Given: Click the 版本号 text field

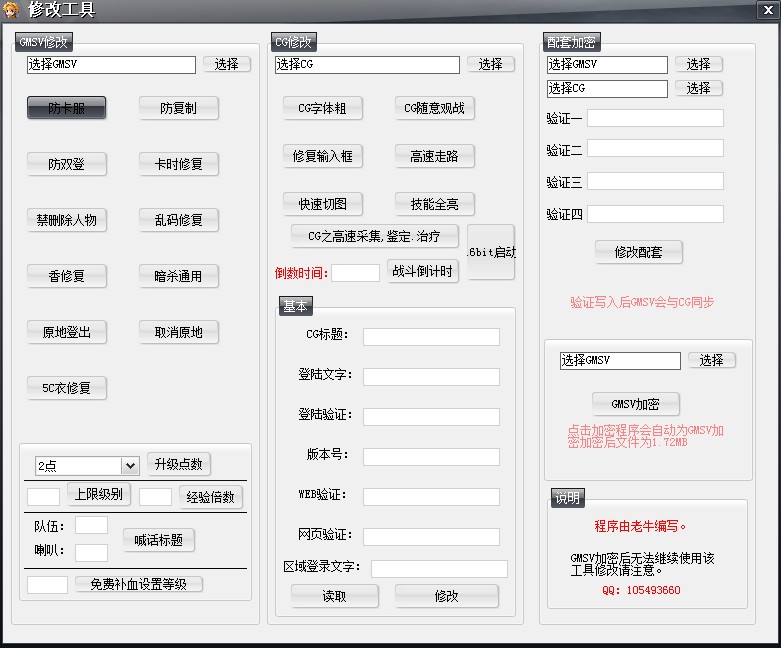Looking at the screenshot, I should [x=431, y=456].
